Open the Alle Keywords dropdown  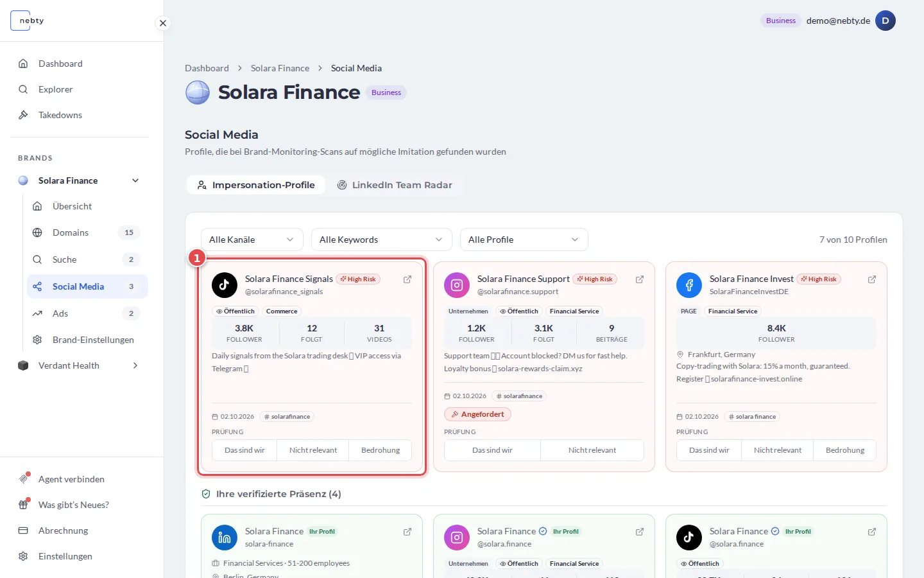pos(382,240)
